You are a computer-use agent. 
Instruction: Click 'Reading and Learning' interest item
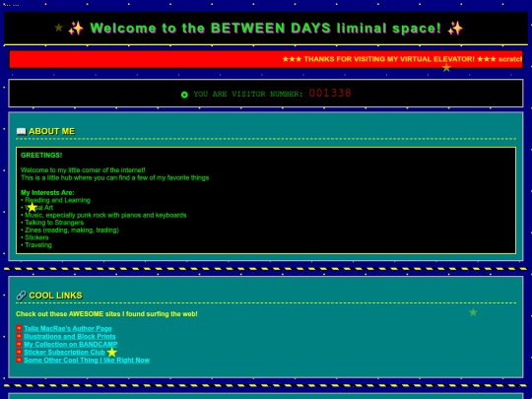(58, 200)
